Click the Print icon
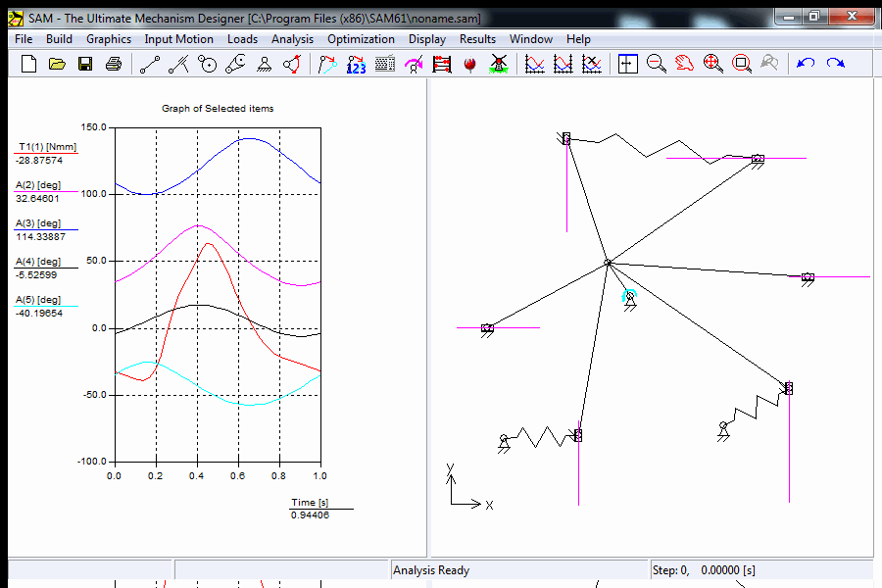882x588 pixels. [x=114, y=64]
